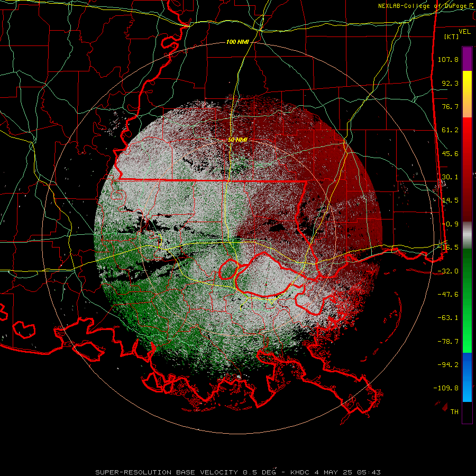This screenshot has width=476, height=476.
Task: Click the -0.9 value on velocity scale
Action: [x=450, y=224]
